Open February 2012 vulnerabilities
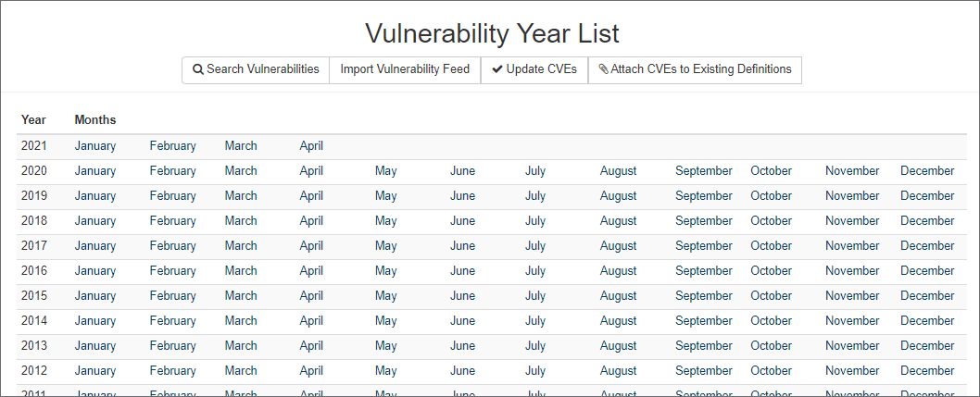The height and width of the screenshot is (397, 980). (173, 371)
